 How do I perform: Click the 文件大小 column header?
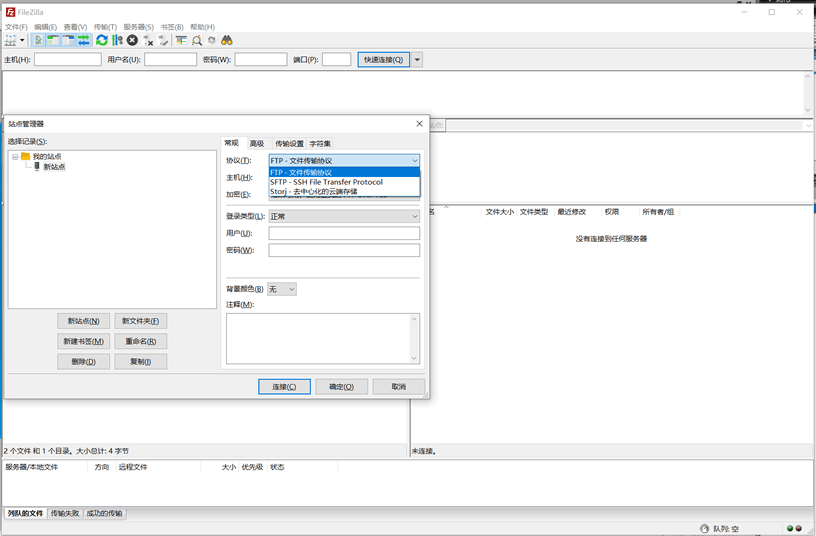pyautogui.click(x=500, y=212)
